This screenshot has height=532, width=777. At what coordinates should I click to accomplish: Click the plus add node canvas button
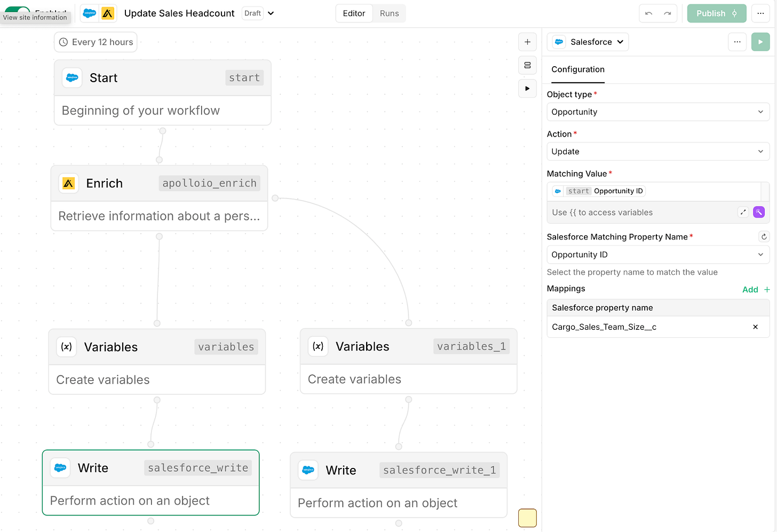[527, 42]
